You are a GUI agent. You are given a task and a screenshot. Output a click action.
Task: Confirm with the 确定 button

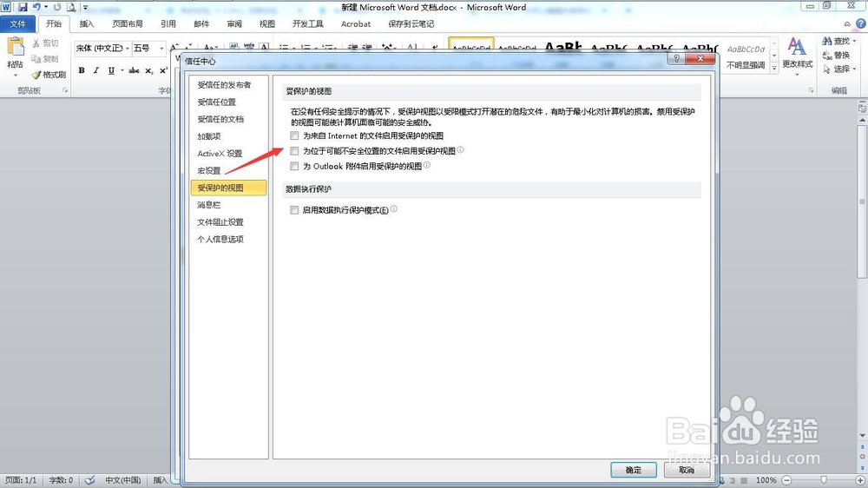[634, 470]
